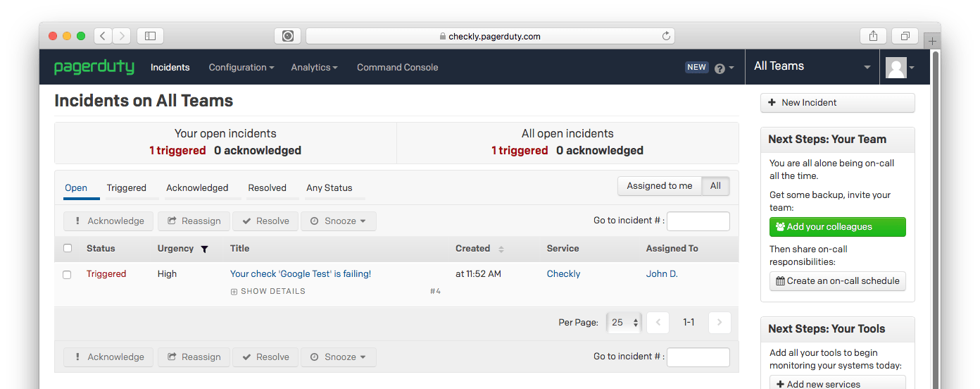Click the PagerDuty logo

point(94,67)
